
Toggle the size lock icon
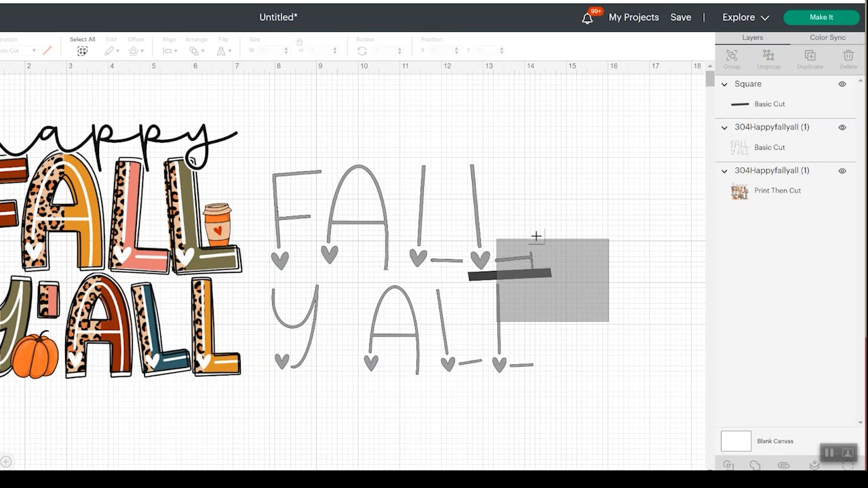click(x=299, y=42)
